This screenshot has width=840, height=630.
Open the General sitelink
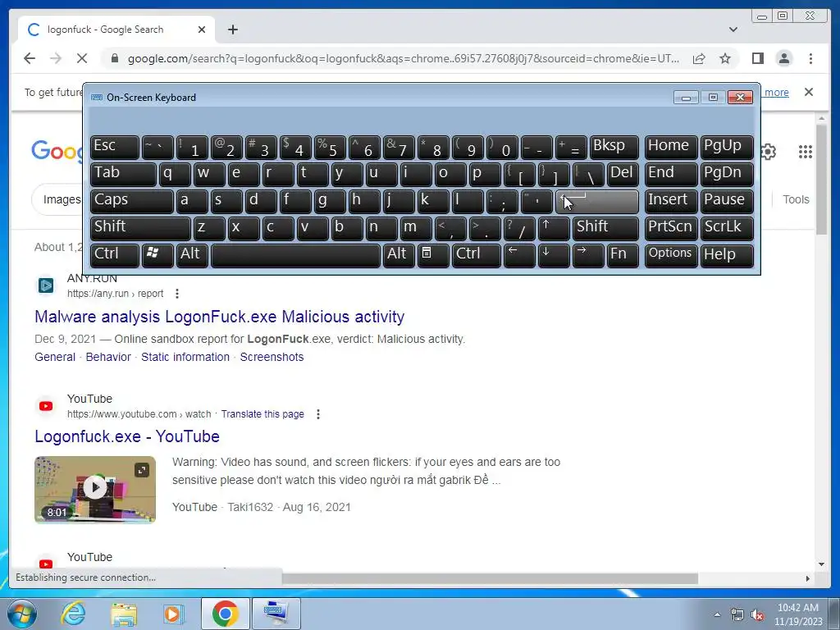pos(55,357)
